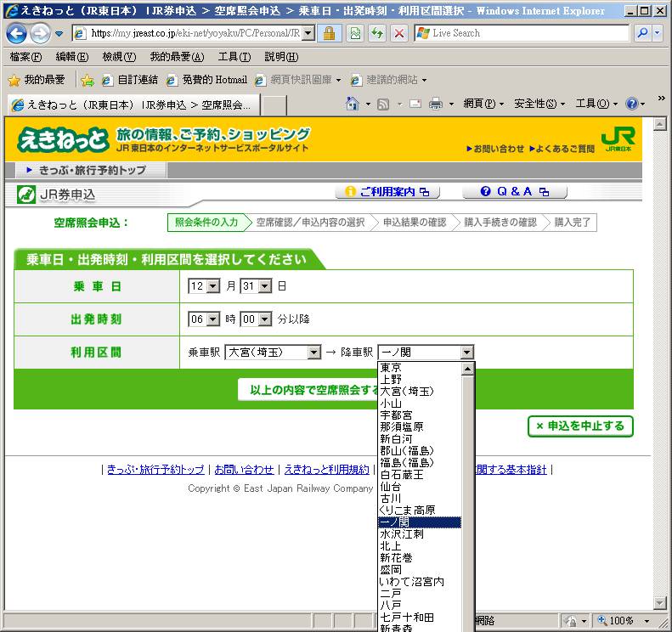This screenshot has width=672, height=632.
Task: Open the minute dropdown showing 00
Action: (256, 319)
